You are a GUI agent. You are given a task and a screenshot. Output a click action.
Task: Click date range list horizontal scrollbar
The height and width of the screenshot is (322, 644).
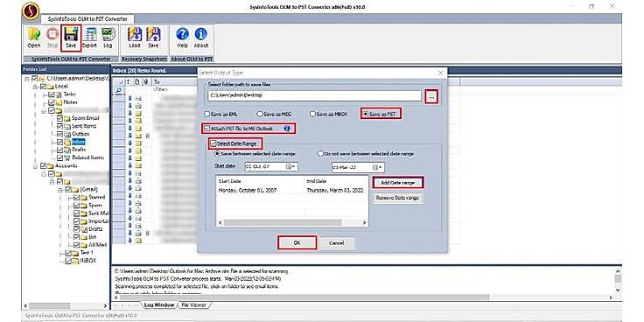292,222
